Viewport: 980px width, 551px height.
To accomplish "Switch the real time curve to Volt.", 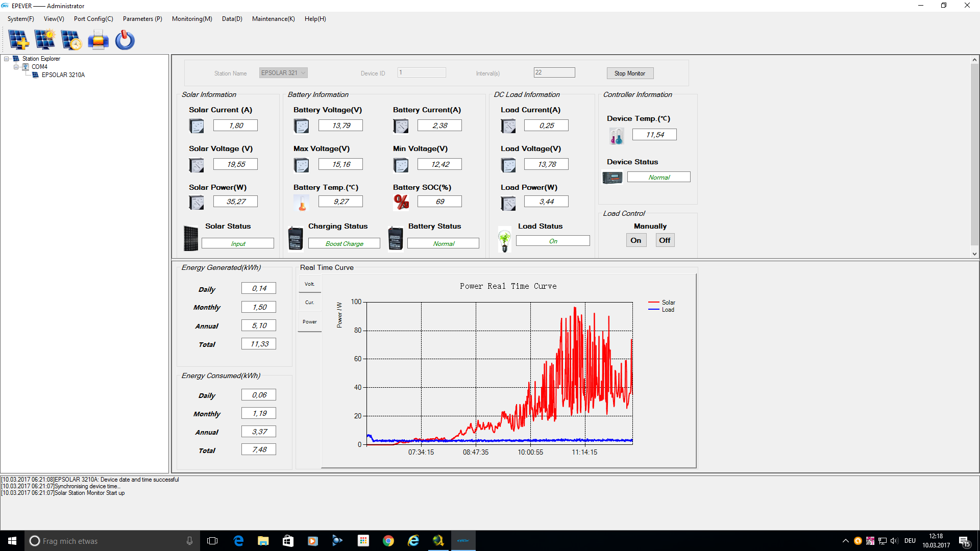I will [x=309, y=284].
